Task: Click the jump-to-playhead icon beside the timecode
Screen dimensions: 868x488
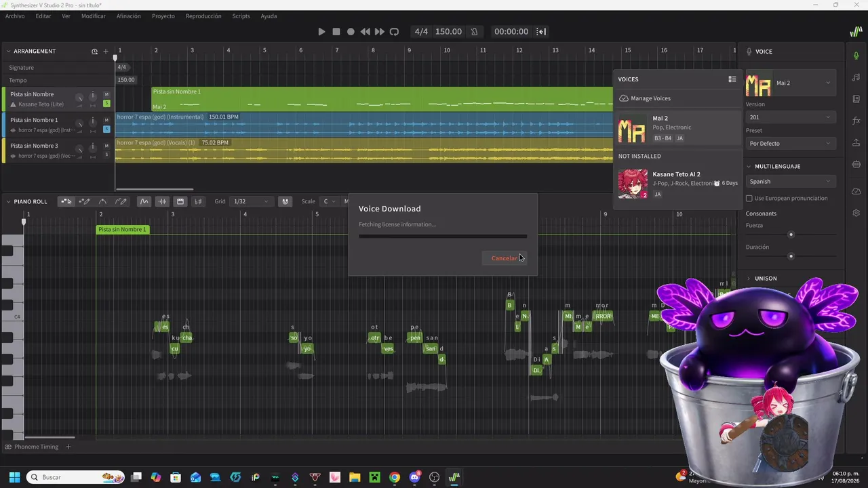Action: [541, 32]
